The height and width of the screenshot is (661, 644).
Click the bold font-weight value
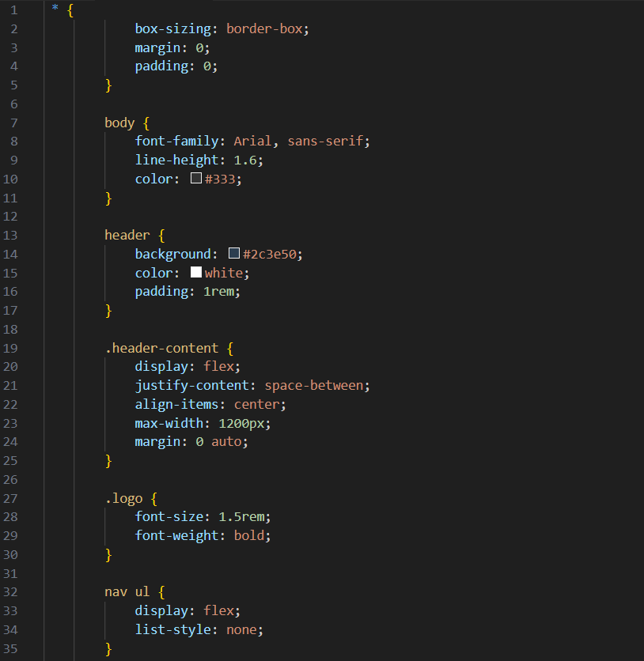click(249, 536)
